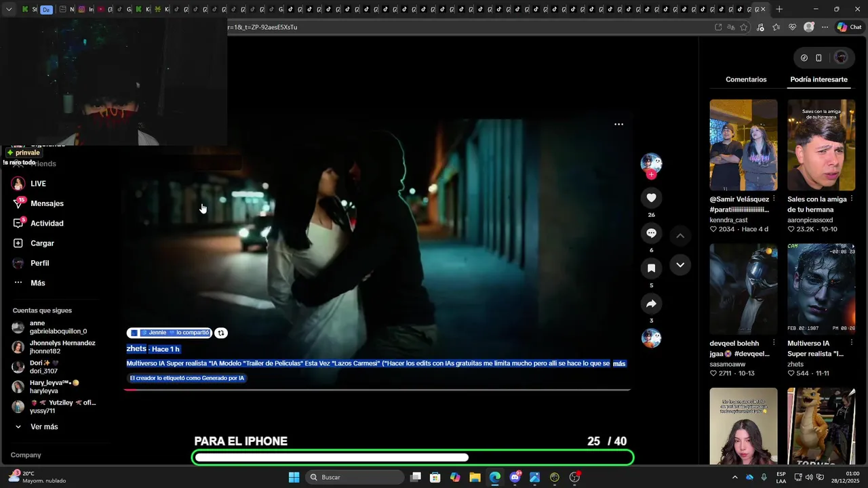The height and width of the screenshot is (488, 868).
Task: Expand the caption with 'más'
Action: coord(618,364)
